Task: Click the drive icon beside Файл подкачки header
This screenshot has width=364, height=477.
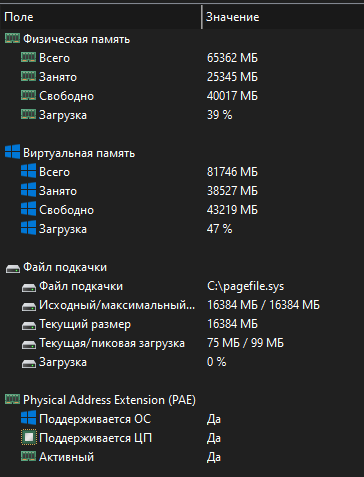Action: tap(13, 268)
